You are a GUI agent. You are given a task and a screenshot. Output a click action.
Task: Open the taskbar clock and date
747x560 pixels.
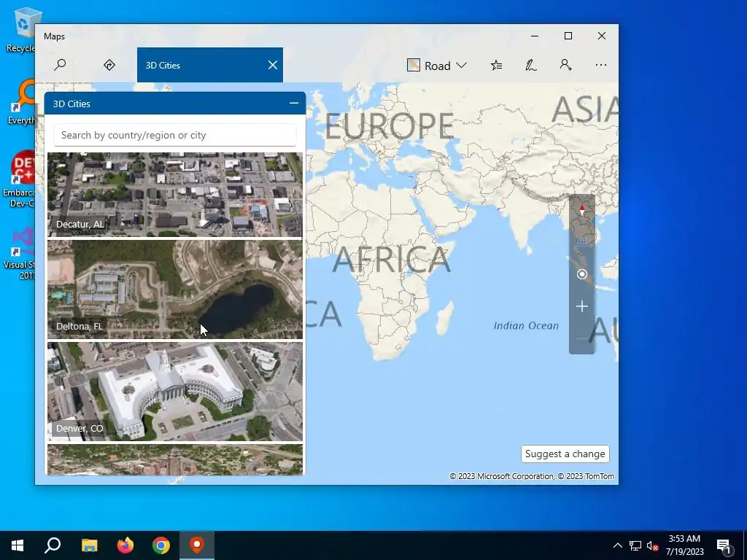(684, 545)
